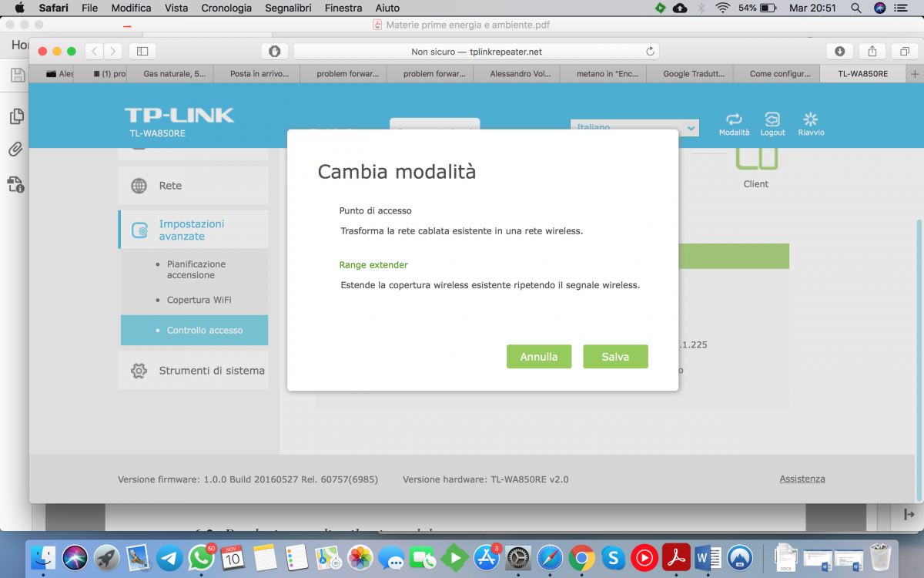The width and height of the screenshot is (924, 578).
Task: Toggle the Safari sidebar button
Action: [x=142, y=51]
